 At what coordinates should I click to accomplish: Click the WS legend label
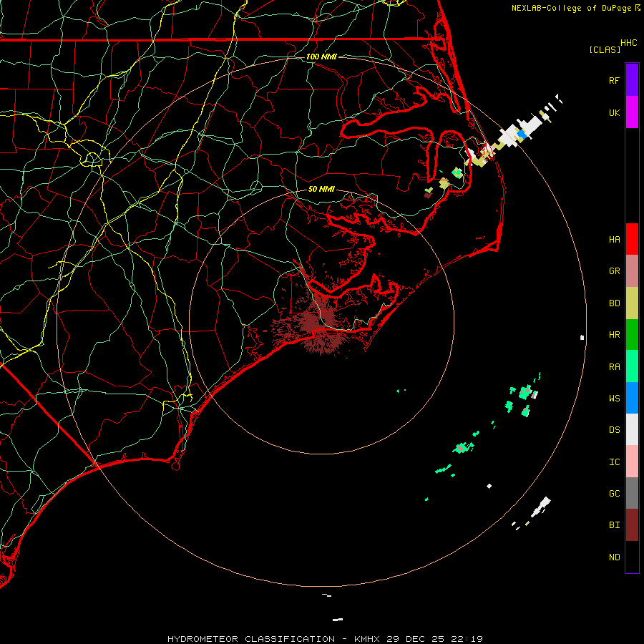tap(614, 399)
